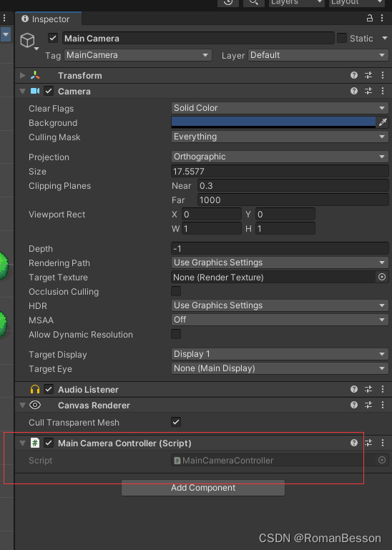Viewport: 392px width, 550px height.
Task: Open Audio Listener kebab menu
Action: [383, 389]
